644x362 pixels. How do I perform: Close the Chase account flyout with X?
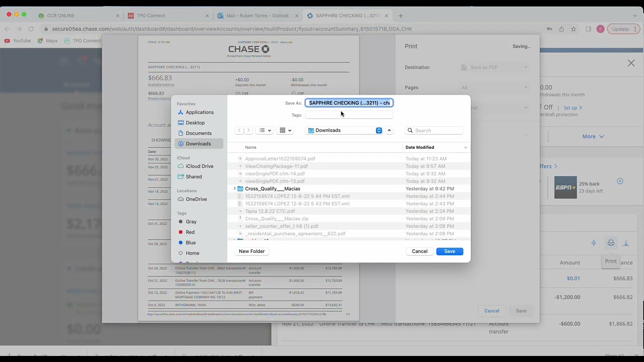(x=631, y=63)
